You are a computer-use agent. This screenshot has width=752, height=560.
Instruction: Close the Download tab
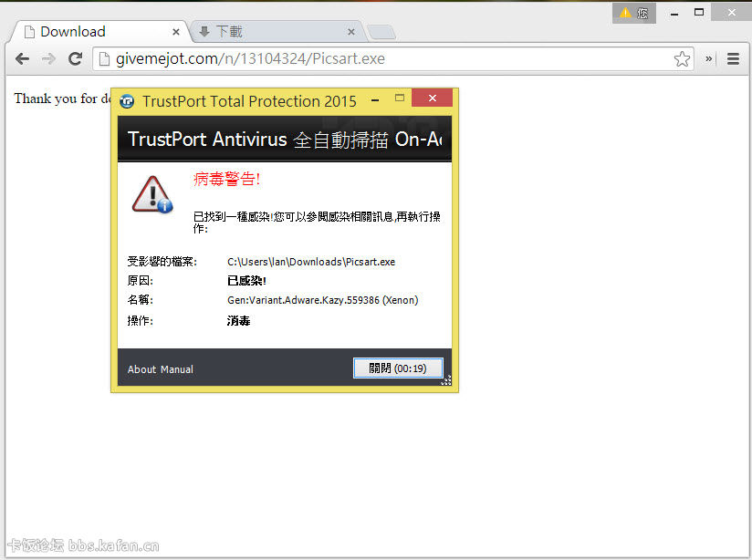click(176, 32)
